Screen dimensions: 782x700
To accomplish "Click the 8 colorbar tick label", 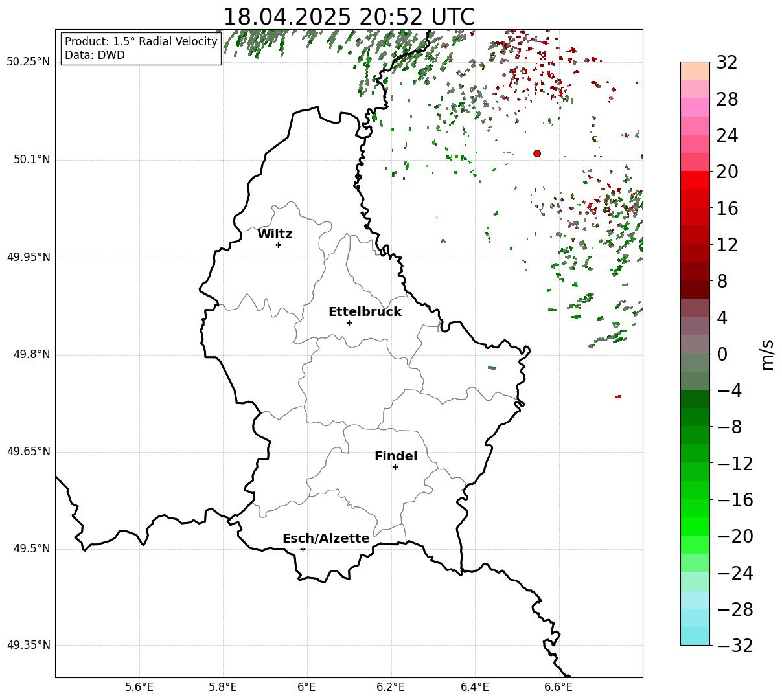I will (722, 282).
